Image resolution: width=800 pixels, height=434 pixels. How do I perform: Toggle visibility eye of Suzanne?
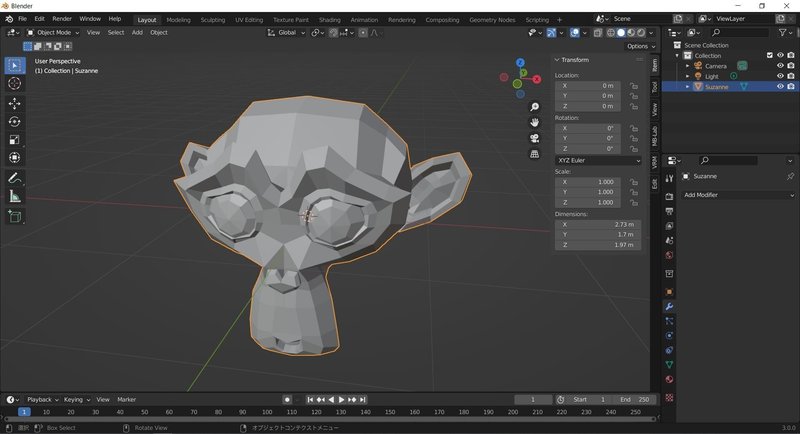pos(780,87)
